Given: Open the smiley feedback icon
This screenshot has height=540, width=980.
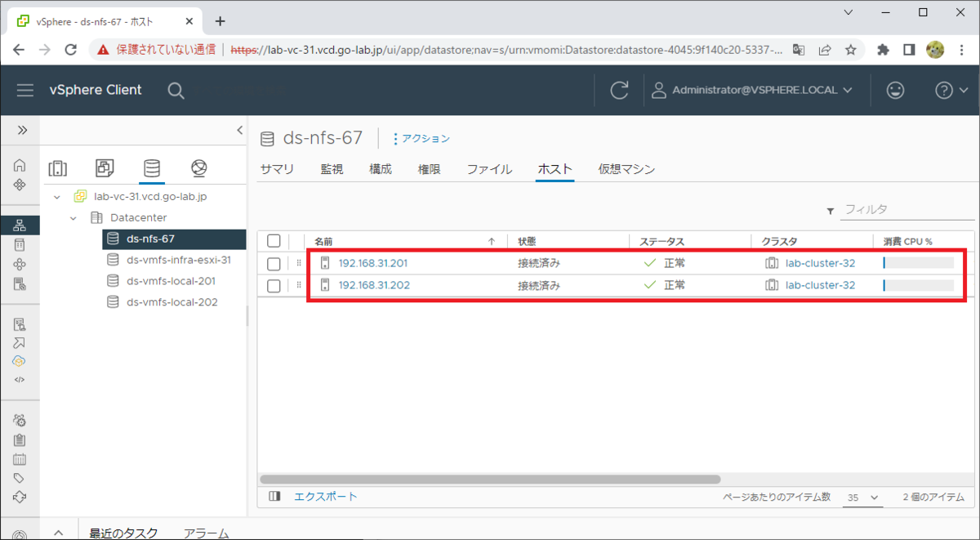Looking at the screenshot, I should click(896, 90).
